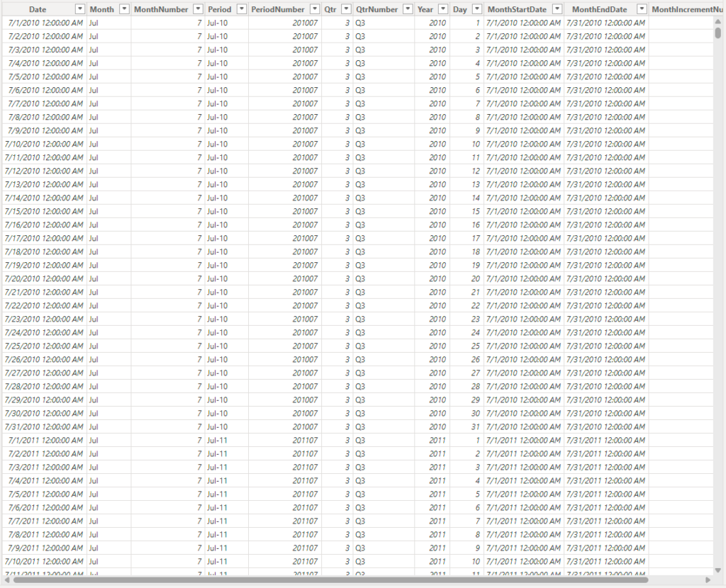Click the vertical scrollbar up arrow
This screenshot has height=588, width=726.
point(718,21)
